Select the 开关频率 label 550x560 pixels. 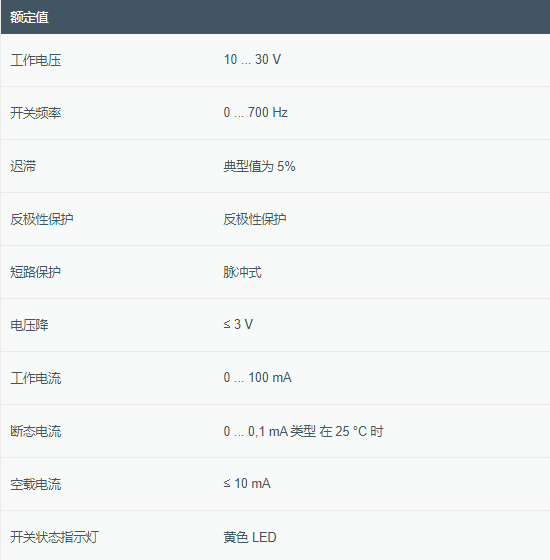coord(35,113)
